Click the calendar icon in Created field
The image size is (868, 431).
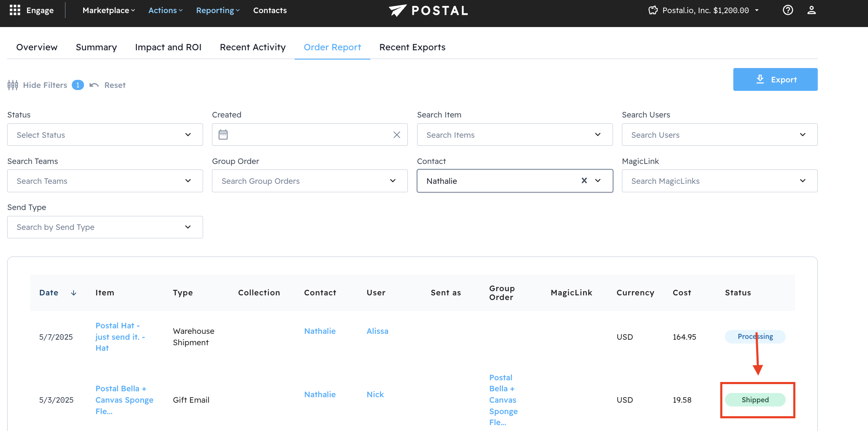(223, 135)
